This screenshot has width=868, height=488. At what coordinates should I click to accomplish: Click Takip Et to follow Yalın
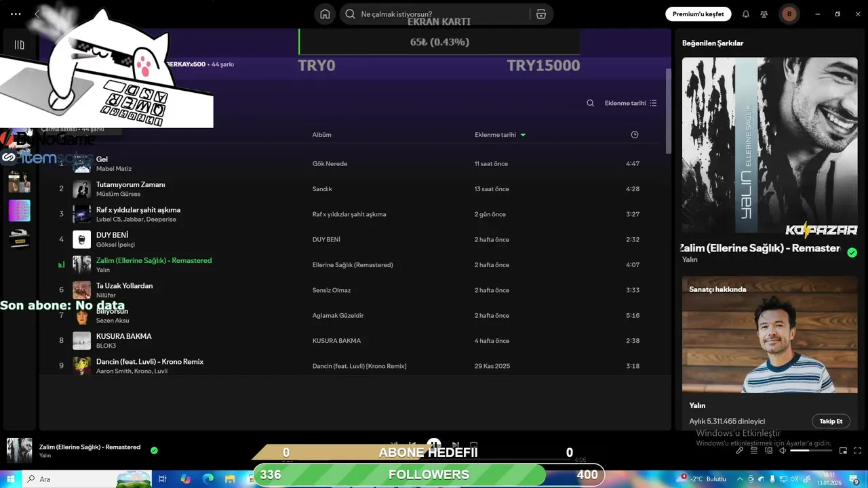[x=831, y=421]
